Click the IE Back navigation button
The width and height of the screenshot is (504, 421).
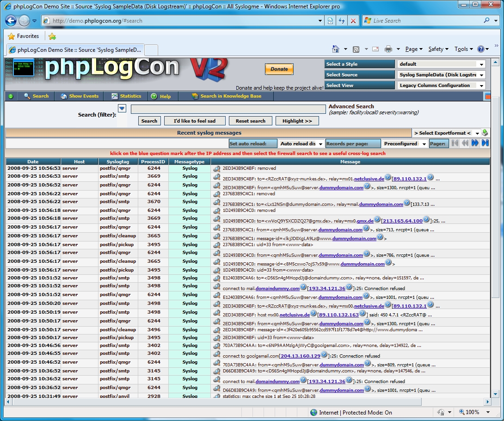tap(11, 20)
